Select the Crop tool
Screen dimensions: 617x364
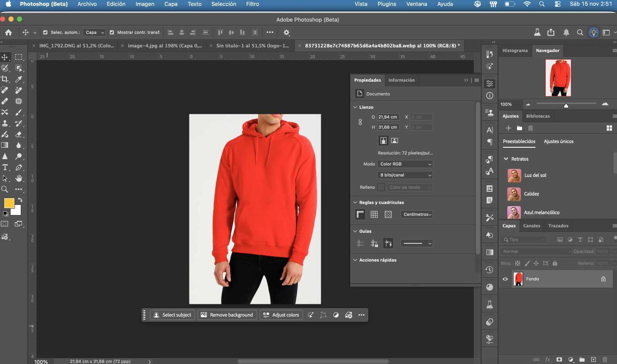(5, 79)
